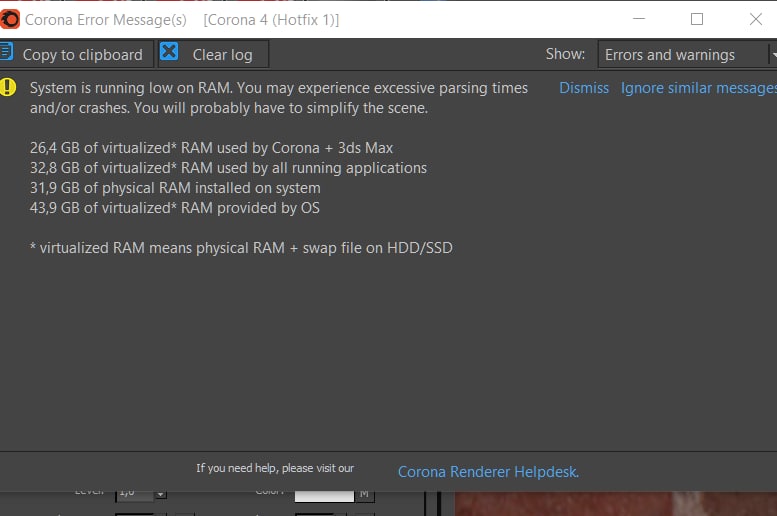
Task: Click the Corona logo icon in title bar
Action: (x=9, y=19)
